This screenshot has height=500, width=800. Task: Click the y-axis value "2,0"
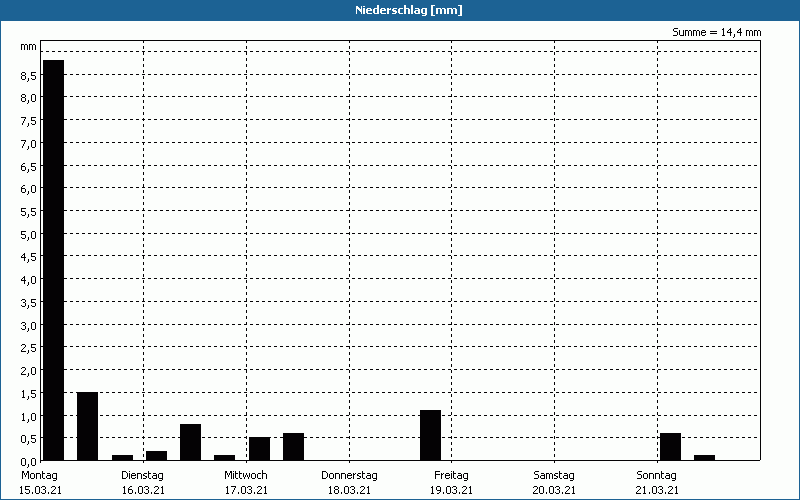point(29,371)
